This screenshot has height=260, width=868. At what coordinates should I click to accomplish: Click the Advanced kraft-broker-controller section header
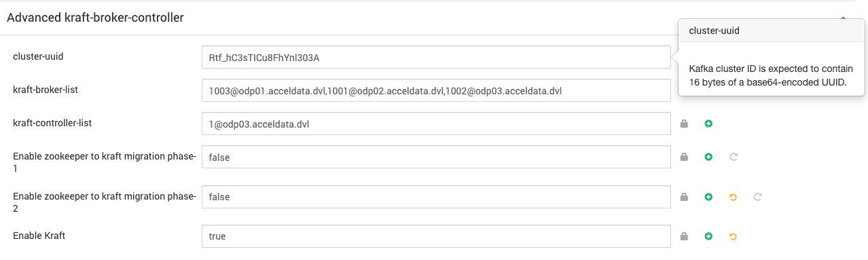coord(95,18)
